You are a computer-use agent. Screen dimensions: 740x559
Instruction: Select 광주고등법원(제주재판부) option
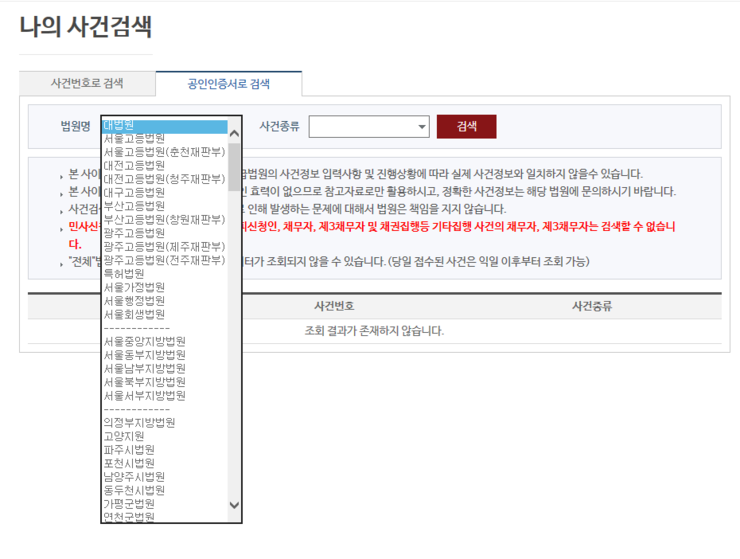pyautogui.click(x=165, y=246)
